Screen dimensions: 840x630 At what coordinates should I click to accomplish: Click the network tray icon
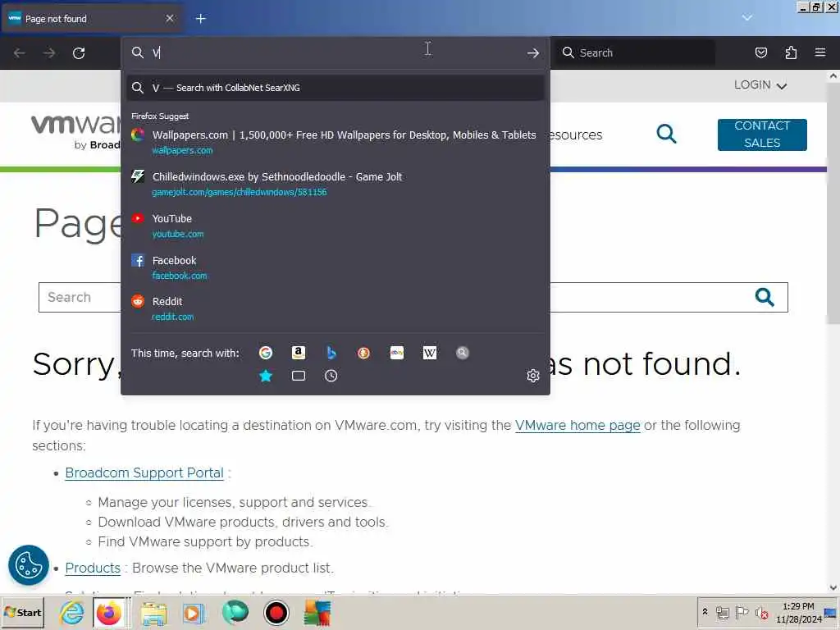pos(723,612)
